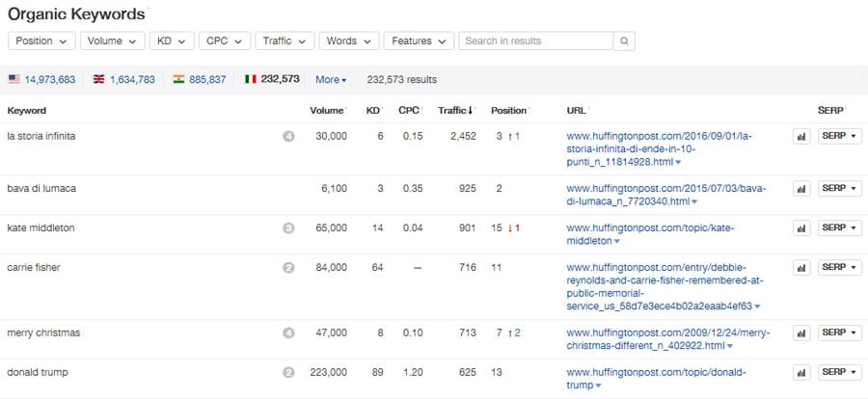Click SERP features badge for kate middleton
Image resolution: width=868 pixels, height=399 pixels.
coord(288,228)
